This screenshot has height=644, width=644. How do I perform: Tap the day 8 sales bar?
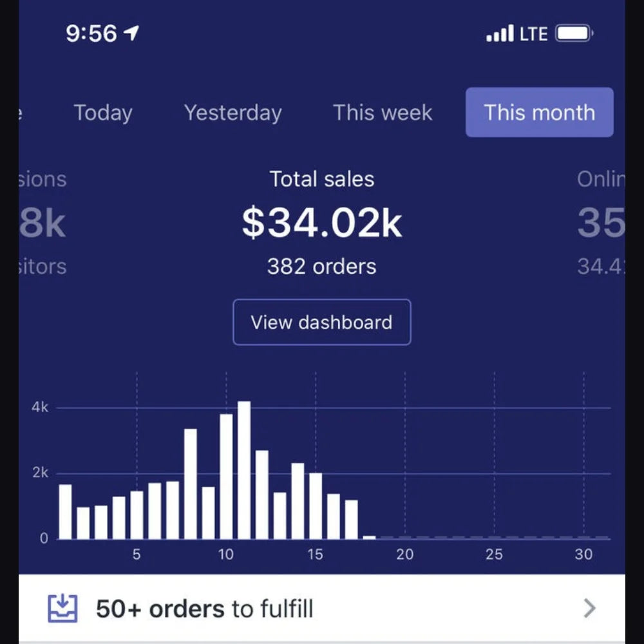(191, 484)
